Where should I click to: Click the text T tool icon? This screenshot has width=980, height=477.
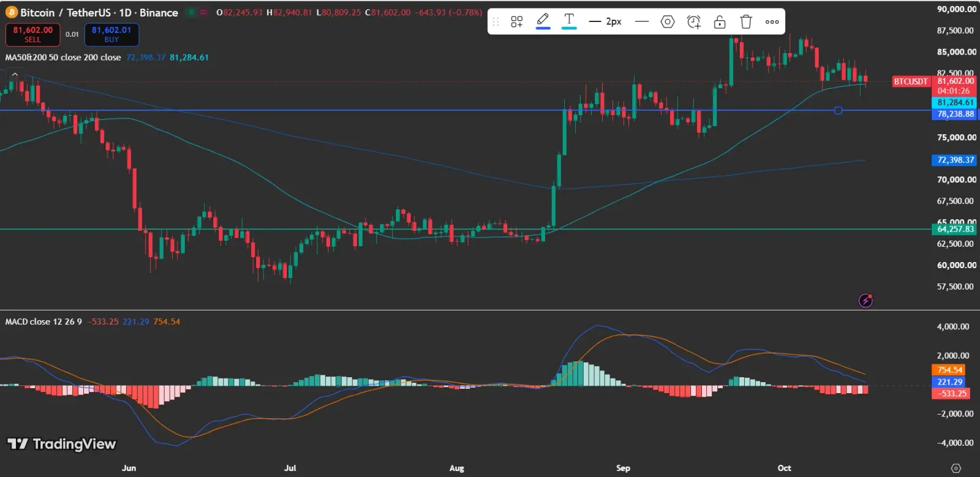click(x=569, y=21)
